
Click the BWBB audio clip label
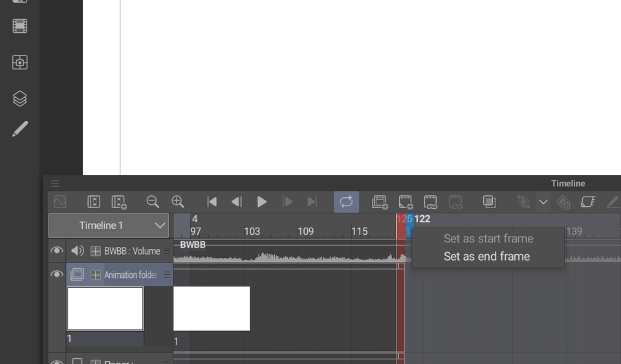pos(193,244)
